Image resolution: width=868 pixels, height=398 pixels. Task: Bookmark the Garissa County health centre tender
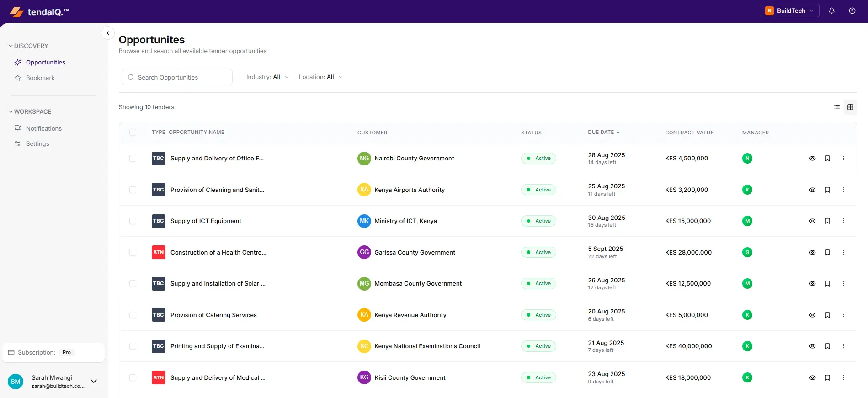pyautogui.click(x=827, y=253)
